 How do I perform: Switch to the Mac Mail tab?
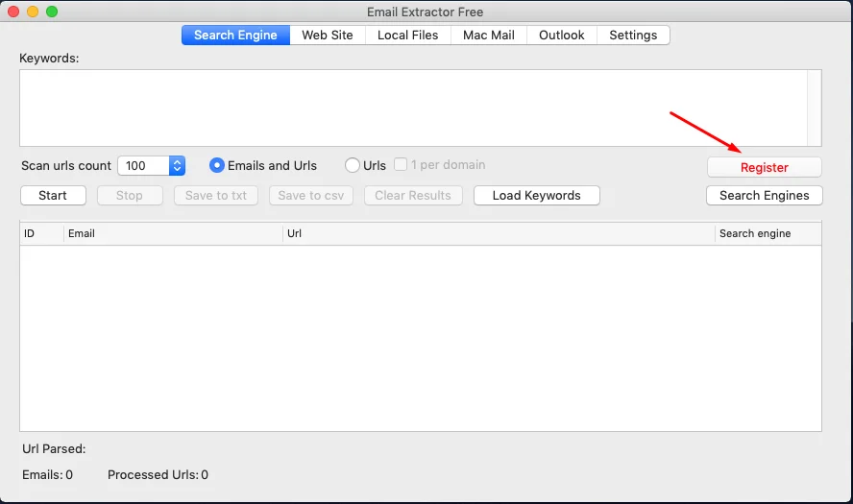[489, 36]
